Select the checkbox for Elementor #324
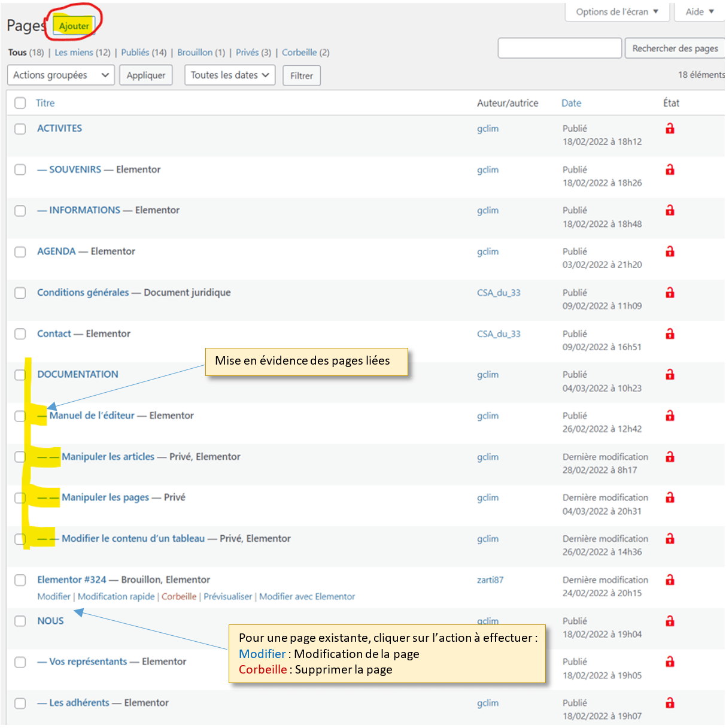The width and height of the screenshot is (726, 728). pyautogui.click(x=20, y=580)
